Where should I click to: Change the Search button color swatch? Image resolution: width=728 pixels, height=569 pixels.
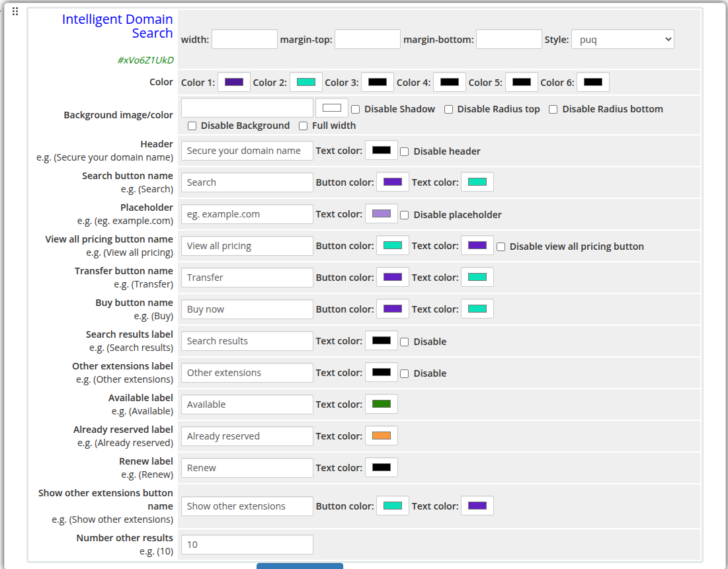coord(392,181)
